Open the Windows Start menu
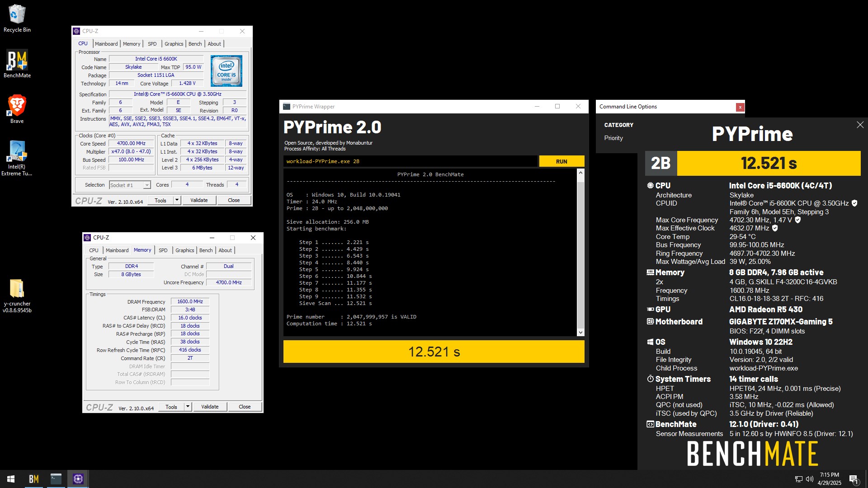Image resolution: width=868 pixels, height=488 pixels. [x=11, y=479]
